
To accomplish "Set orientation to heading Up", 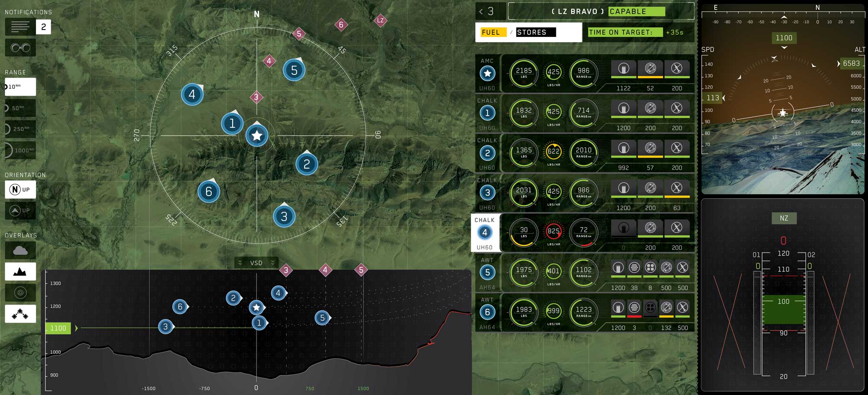I will tap(20, 211).
